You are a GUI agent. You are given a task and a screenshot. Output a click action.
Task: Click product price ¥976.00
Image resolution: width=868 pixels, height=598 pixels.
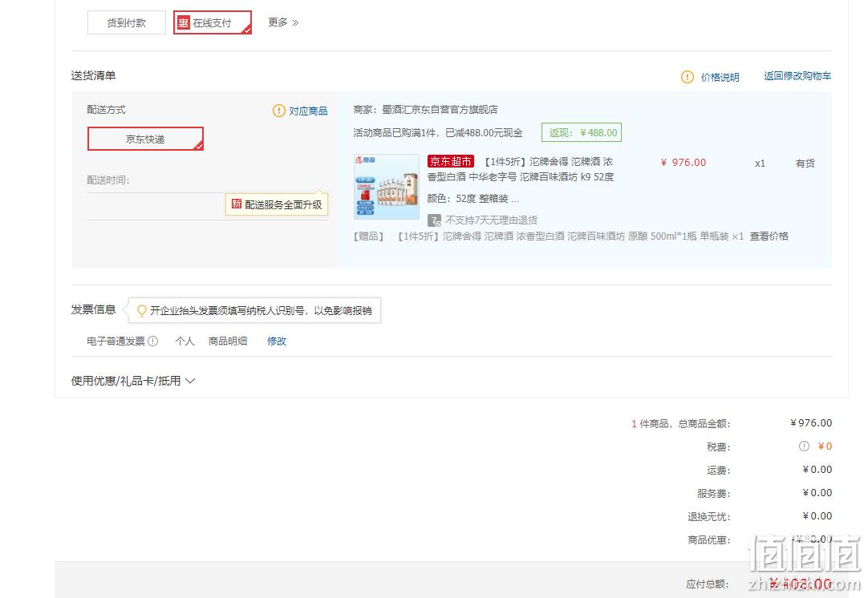coord(683,163)
